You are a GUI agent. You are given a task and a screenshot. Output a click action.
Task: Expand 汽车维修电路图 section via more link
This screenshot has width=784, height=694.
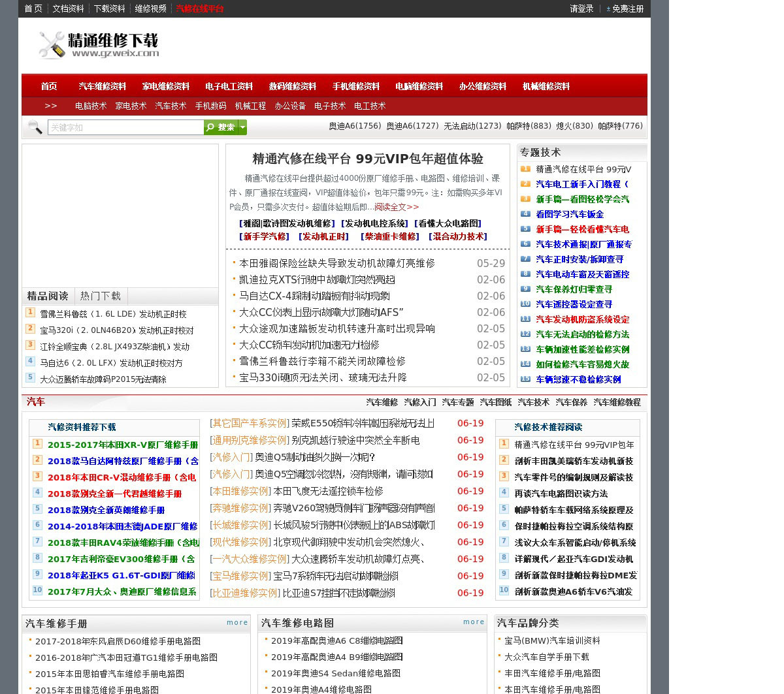(474, 622)
